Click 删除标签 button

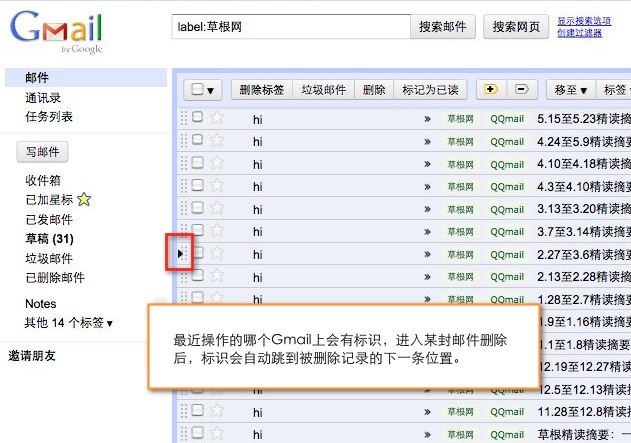262,89
